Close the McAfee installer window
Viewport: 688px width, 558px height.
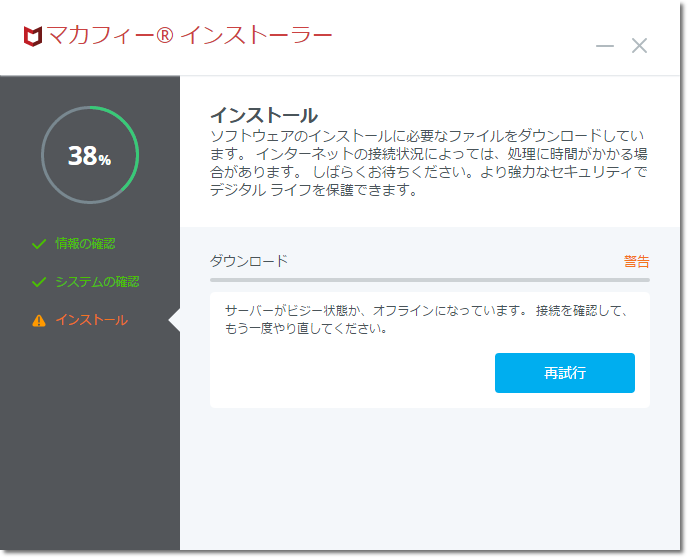tap(639, 46)
